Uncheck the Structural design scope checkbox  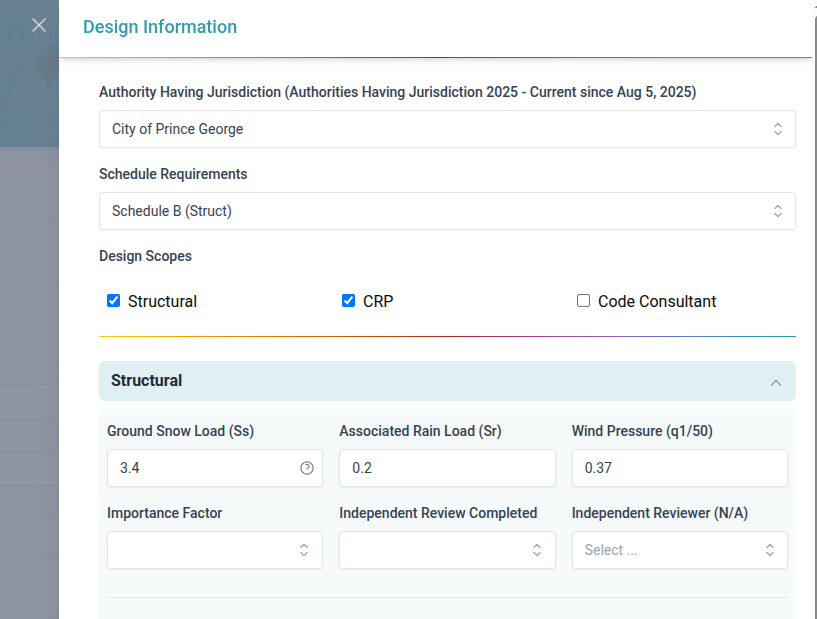(x=114, y=301)
